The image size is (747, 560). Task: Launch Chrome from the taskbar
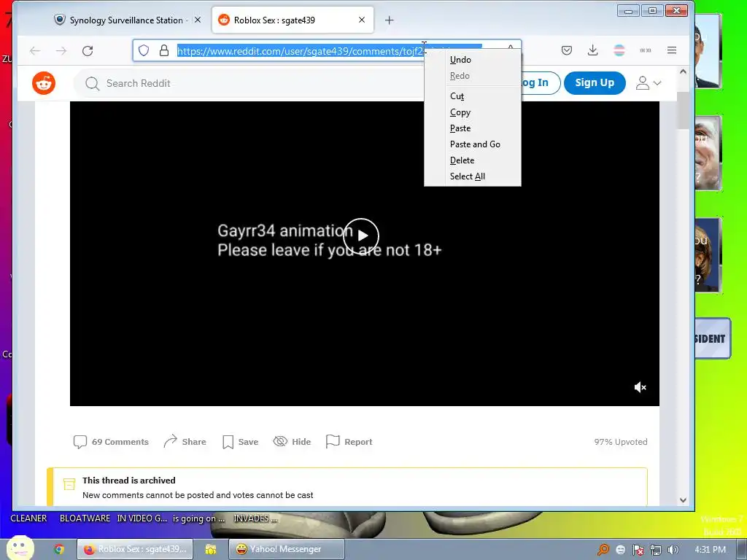(59, 549)
